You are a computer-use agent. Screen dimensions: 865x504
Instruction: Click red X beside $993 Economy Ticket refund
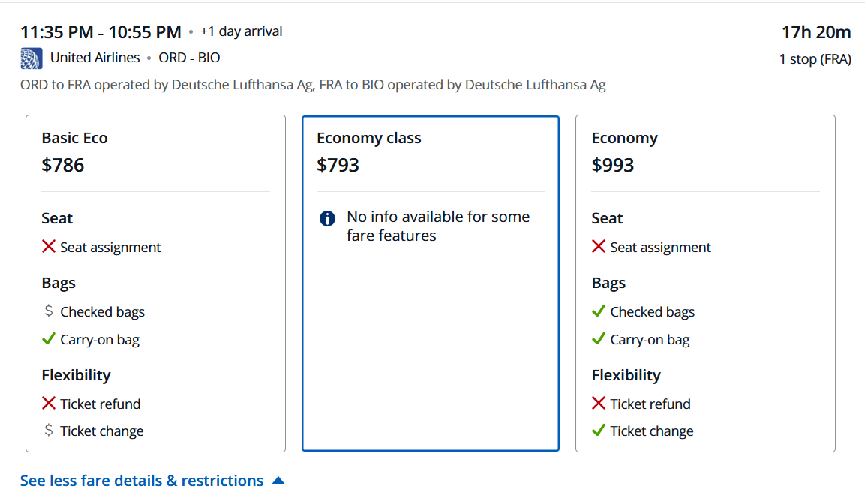pyautogui.click(x=599, y=403)
